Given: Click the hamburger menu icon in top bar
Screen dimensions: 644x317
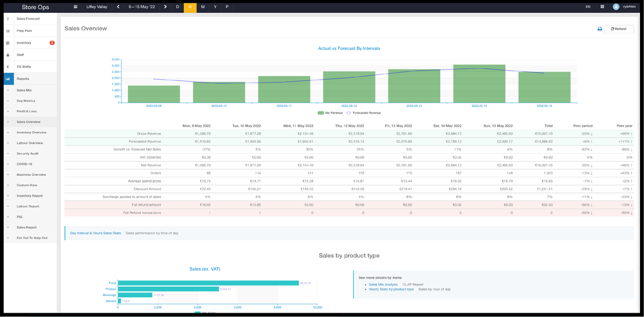Looking at the screenshot, I should 75,7.
